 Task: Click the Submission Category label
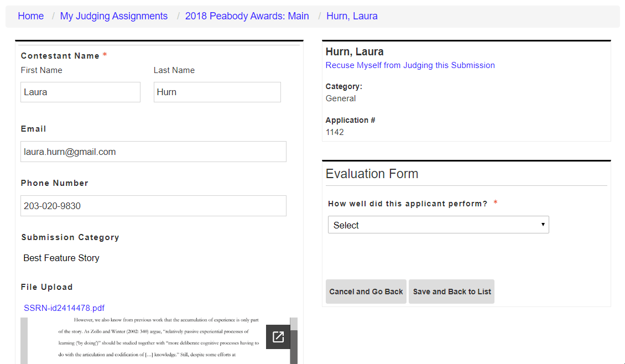pyautogui.click(x=70, y=237)
